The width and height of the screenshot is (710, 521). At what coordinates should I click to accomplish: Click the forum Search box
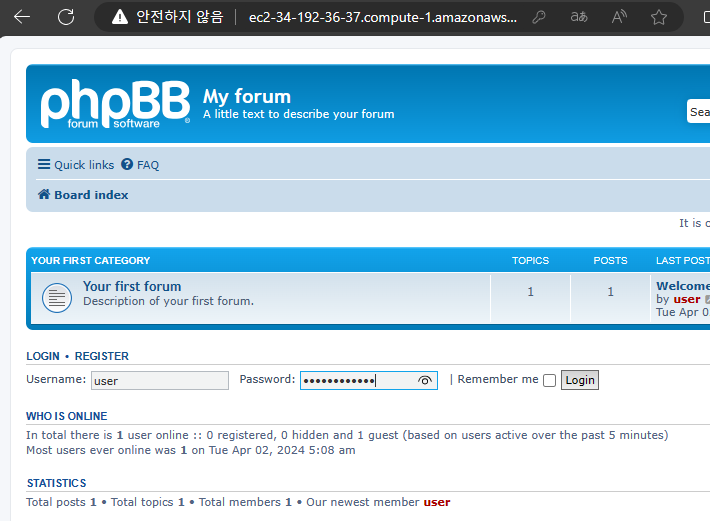(x=698, y=111)
